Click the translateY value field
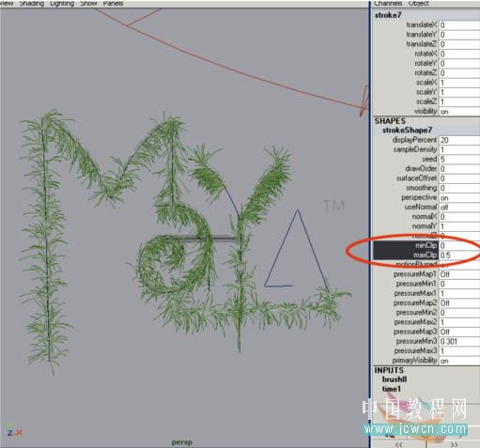This screenshot has width=480, height=448. point(459,35)
